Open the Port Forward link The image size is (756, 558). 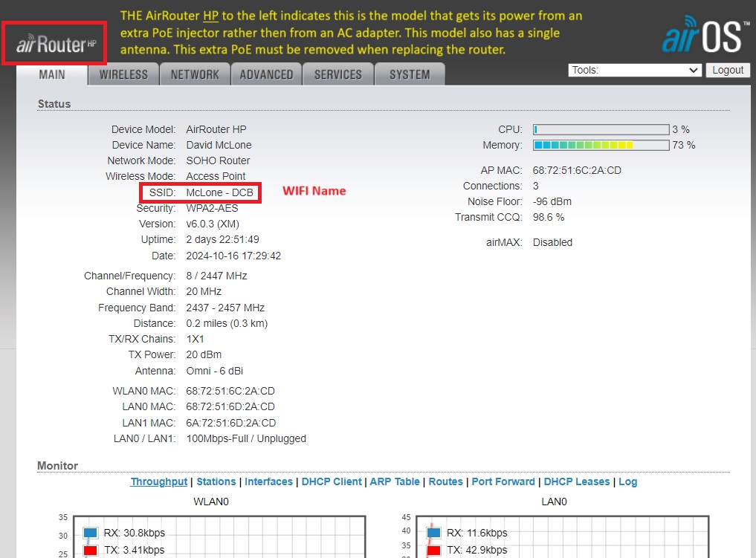click(x=503, y=481)
